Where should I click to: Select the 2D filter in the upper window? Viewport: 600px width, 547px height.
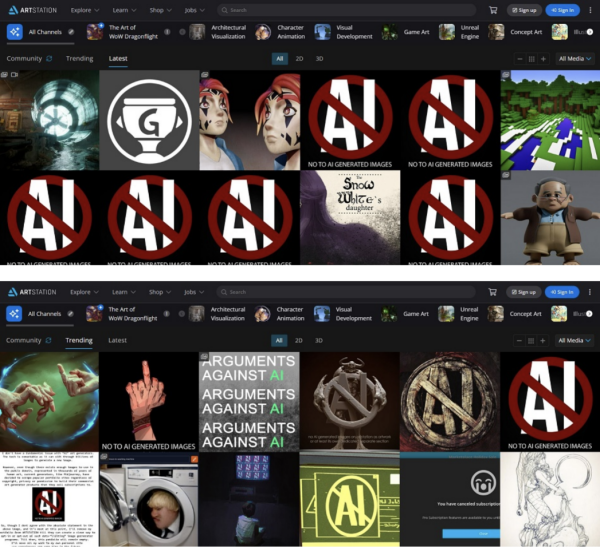pos(299,59)
